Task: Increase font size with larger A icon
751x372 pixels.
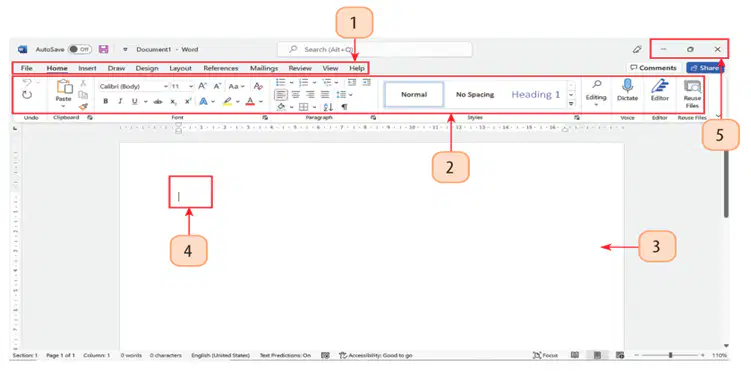Action: pos(202,86)
